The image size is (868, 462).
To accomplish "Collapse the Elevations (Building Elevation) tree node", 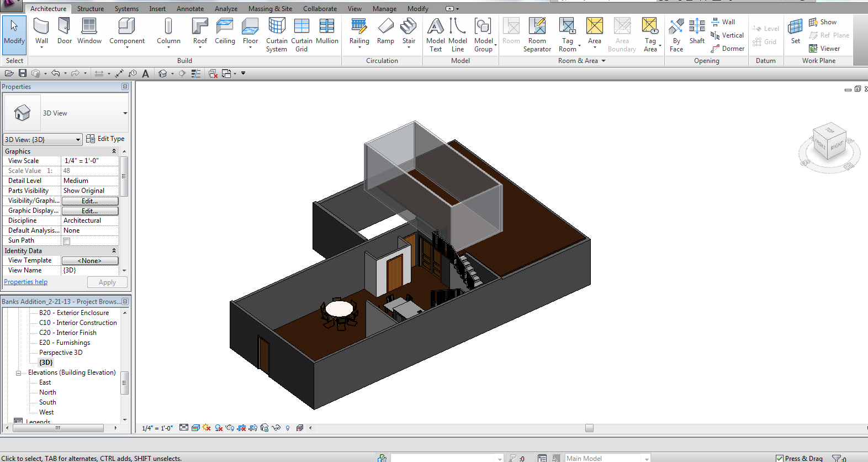I will 18,373.
